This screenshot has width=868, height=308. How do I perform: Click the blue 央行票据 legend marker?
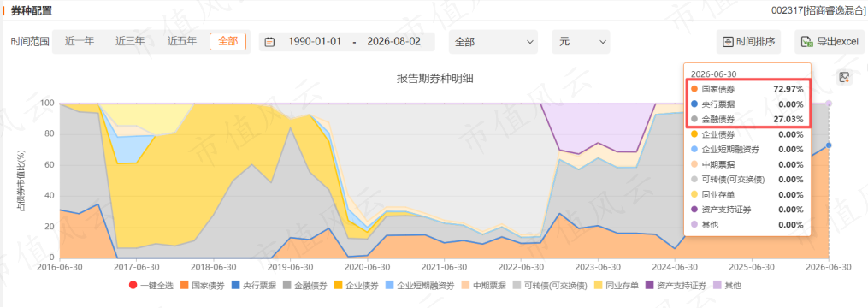(x=236, y=286)
